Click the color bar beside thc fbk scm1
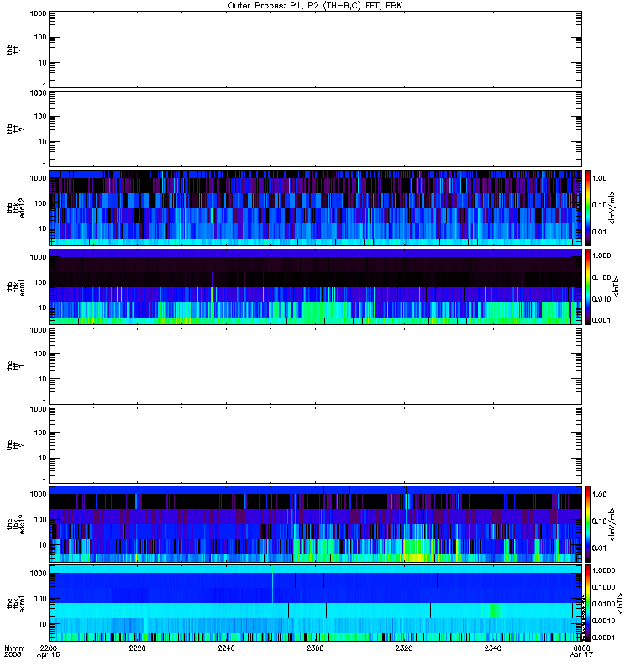Viewport: 630px width, 672px height. (588, 603)
